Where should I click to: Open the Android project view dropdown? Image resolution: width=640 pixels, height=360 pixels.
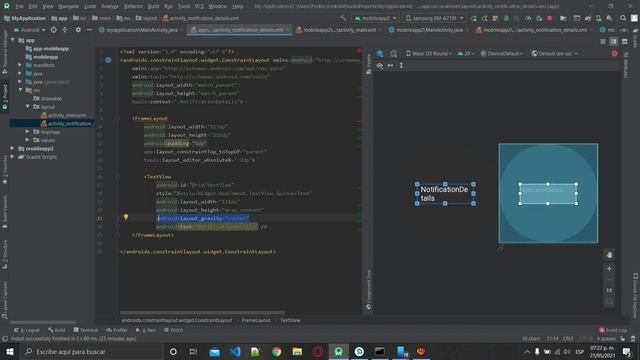click(x=29, y=30)
